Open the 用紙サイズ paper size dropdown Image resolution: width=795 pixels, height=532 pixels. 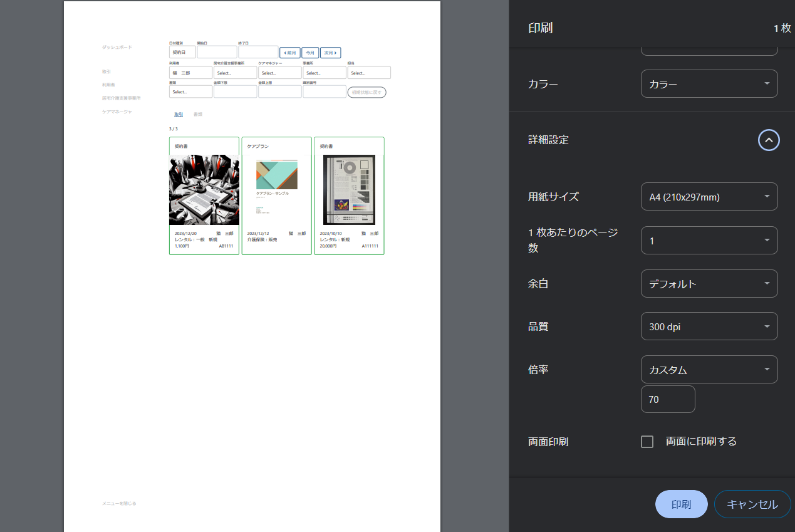coord(709,196)
